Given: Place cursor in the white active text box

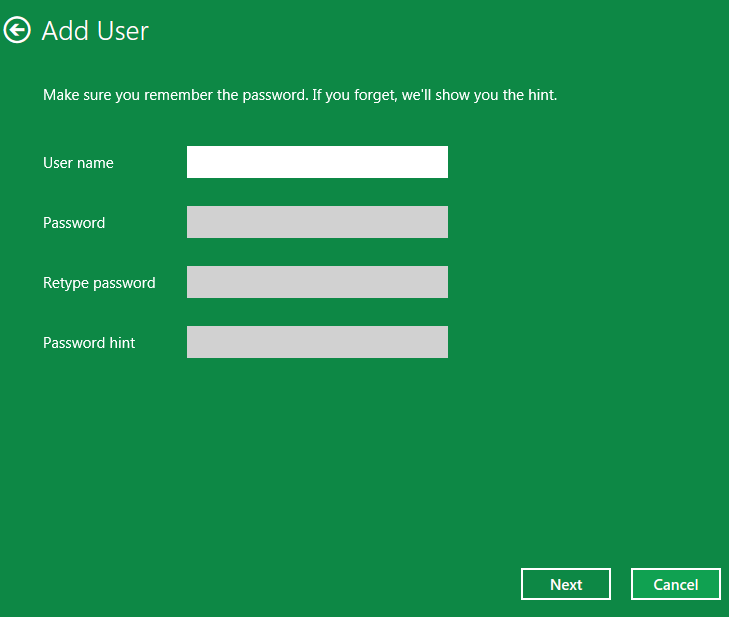Looking at the screenshot, I should pyautogui.click(x=317, y=162).
